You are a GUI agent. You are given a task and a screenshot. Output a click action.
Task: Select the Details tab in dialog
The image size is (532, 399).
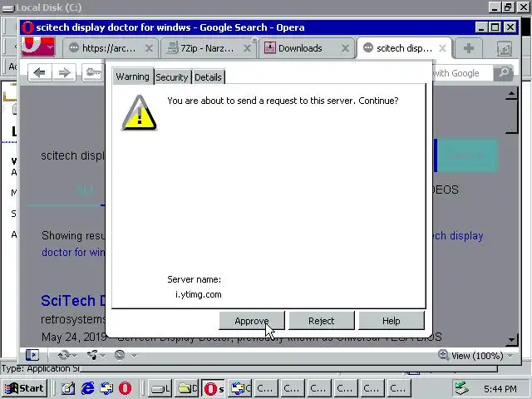(208, 77)
